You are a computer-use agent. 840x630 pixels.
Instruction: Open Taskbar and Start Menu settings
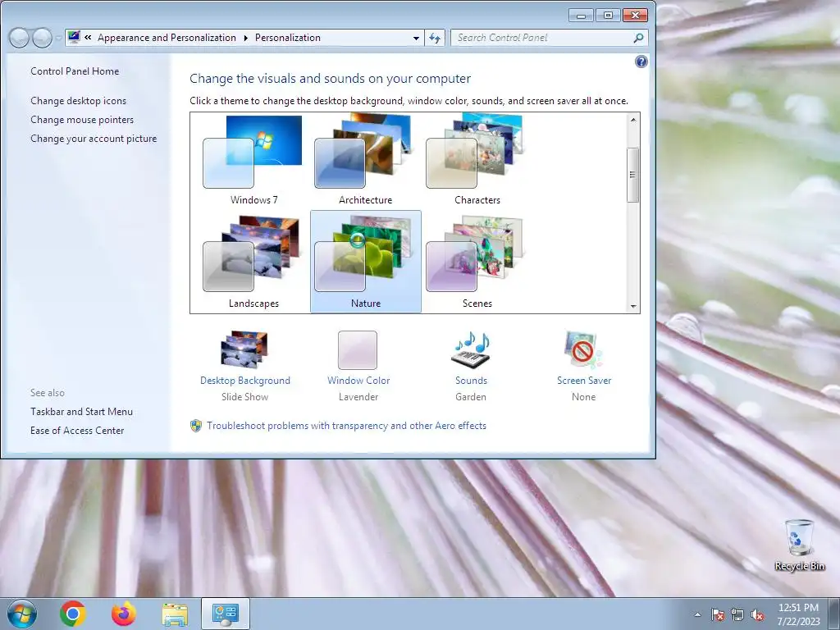click(81, 412)
